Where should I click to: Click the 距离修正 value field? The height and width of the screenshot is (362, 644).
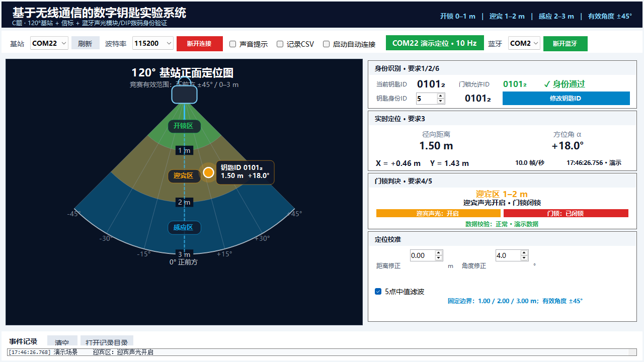[x=423, y=255]
